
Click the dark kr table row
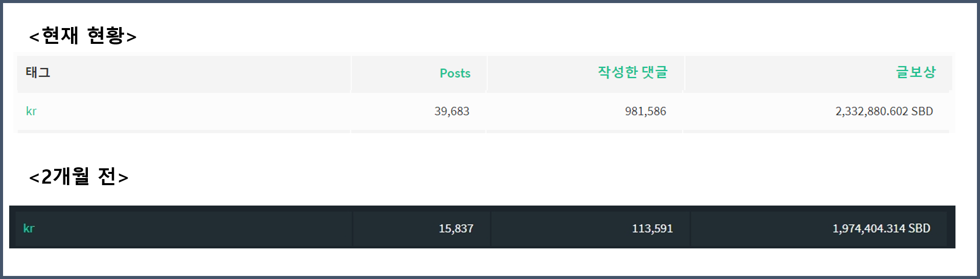tap(482, 227)
